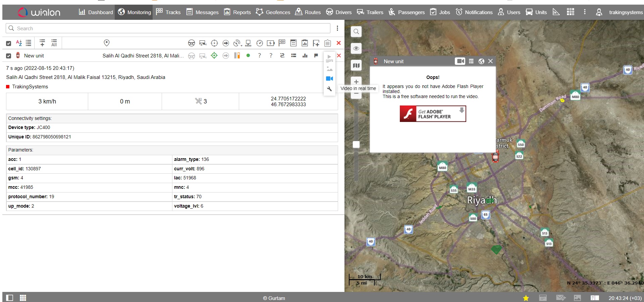The width and height of the screenshot is (644, 302).
Task: Open the map search tool
Action: (356, 32)
